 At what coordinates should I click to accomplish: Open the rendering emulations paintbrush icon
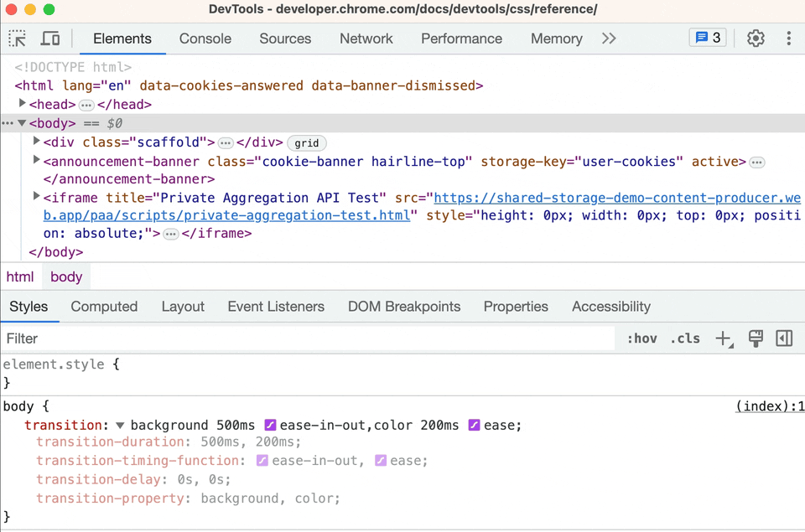(x=756, y=338)
